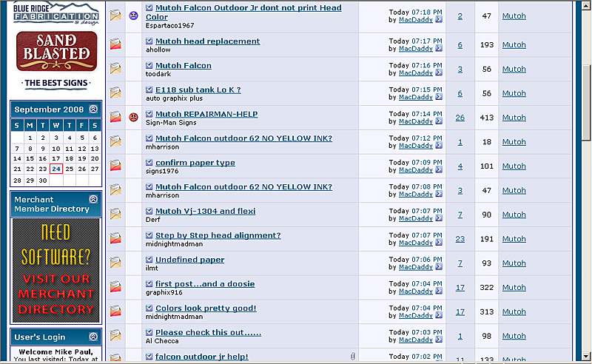Screen dimensions: 592x364
Task: Go to last post arrow for Please check this out
Action: (439, 340)
